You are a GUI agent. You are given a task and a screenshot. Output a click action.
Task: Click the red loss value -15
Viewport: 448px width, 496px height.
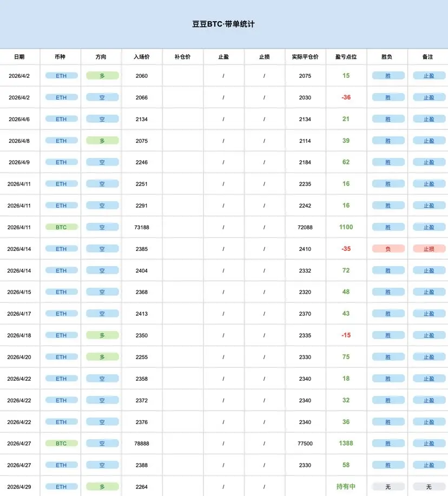tap(346, 335)
